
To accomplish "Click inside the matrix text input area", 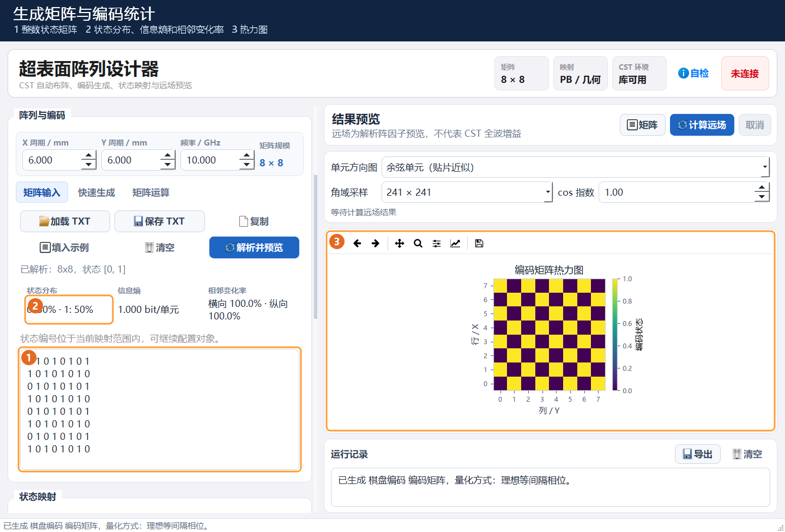I will click(x=160, y=409).
